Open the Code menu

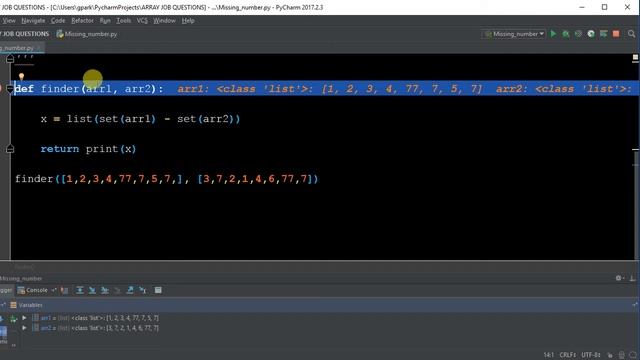point(58,20)
